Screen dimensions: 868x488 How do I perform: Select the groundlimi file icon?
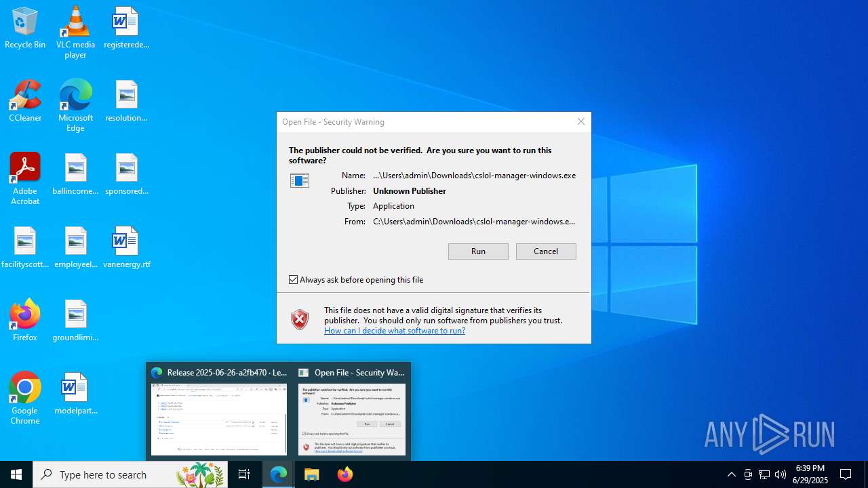pyautogui.click(x=75, y=321)
